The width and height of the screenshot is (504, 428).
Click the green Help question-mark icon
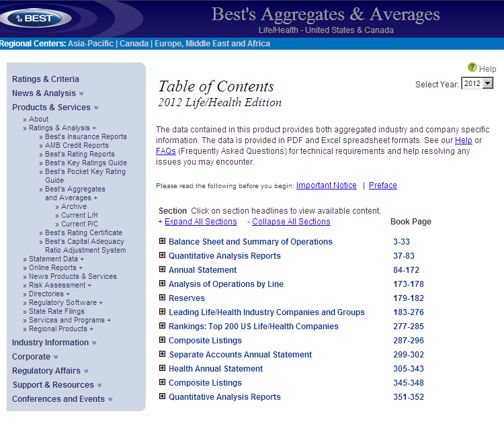(x=472, y=67)
